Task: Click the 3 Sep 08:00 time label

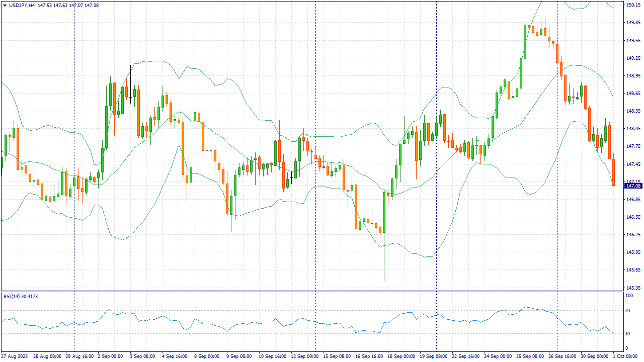Action: coord(142,356)
